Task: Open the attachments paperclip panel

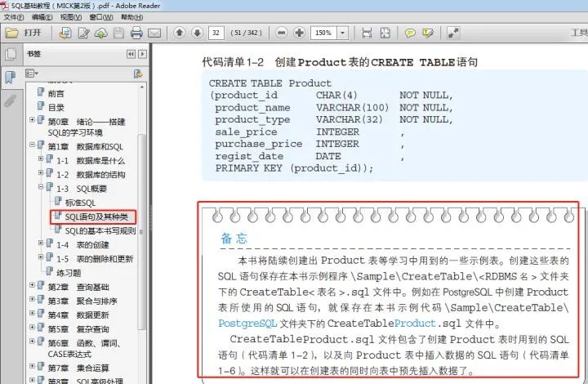Action: tap(11, 100)
